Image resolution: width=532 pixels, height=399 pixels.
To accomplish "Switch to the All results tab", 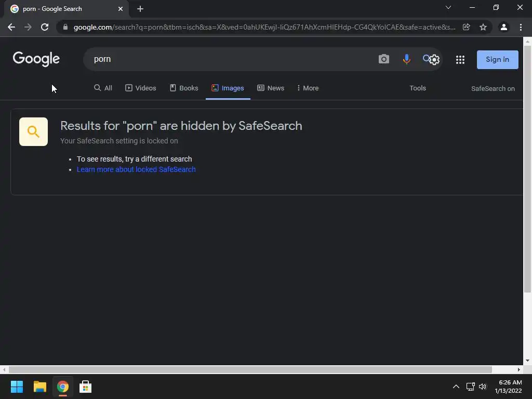I will [103, 88].
